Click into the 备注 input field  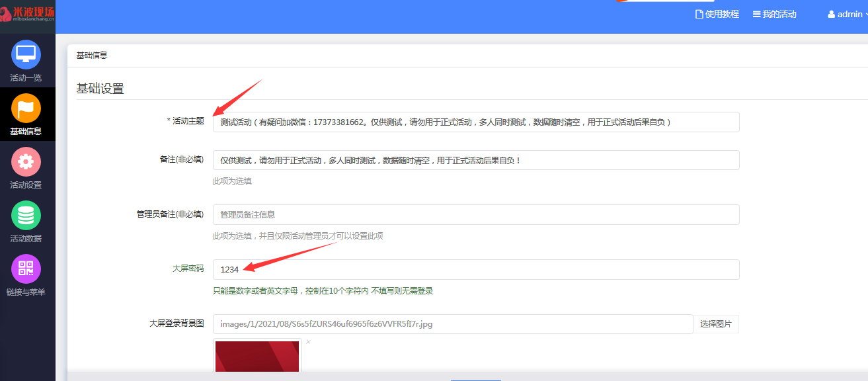[x=475, y=161]
